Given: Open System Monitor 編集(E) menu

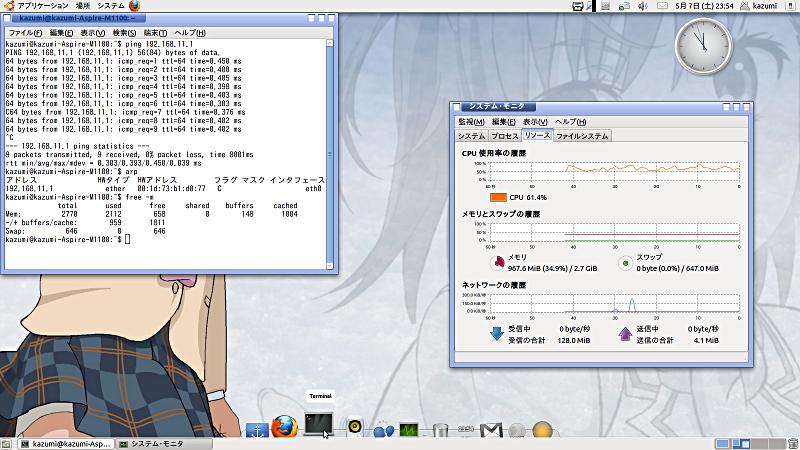Looking at the screenshot, I should coord(504,122).
